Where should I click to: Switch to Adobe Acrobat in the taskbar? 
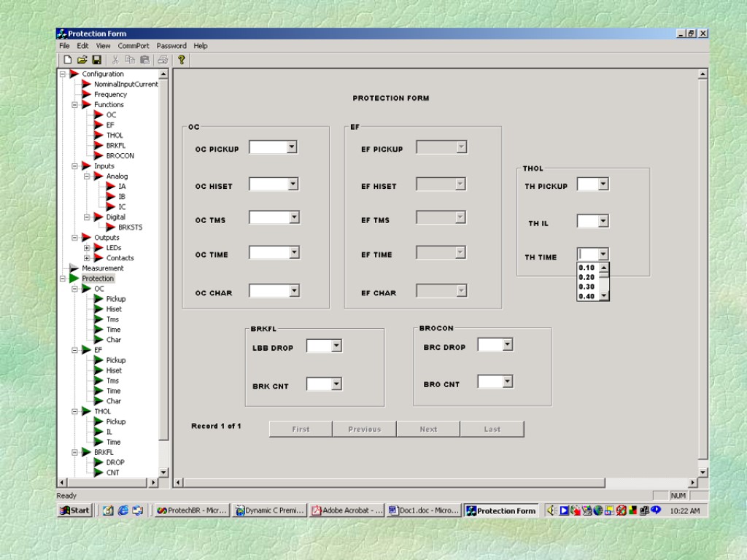pos(347,510)
